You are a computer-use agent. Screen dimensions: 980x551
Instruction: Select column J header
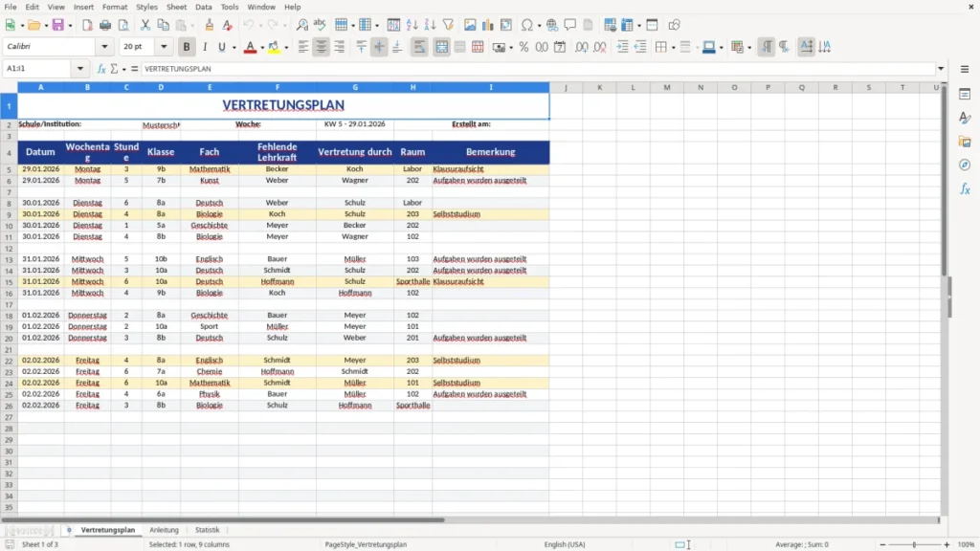pyautogui.click(x=566, y=87)
